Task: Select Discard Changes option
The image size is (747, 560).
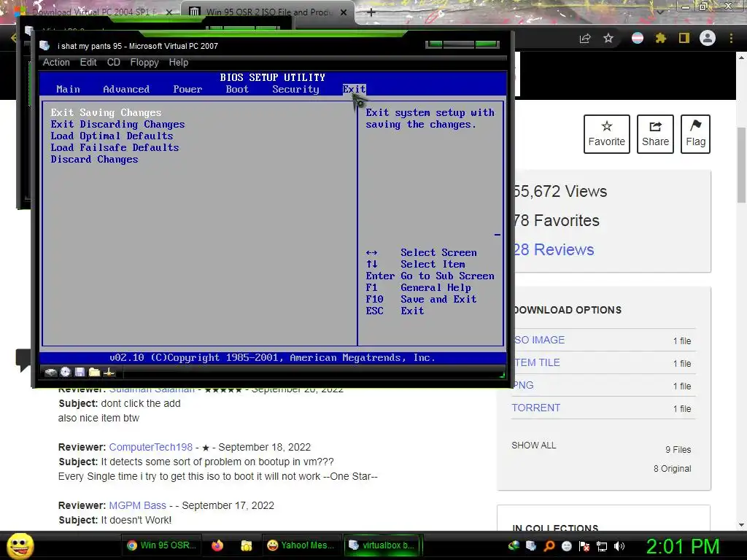Action: [x=94, y=160]
